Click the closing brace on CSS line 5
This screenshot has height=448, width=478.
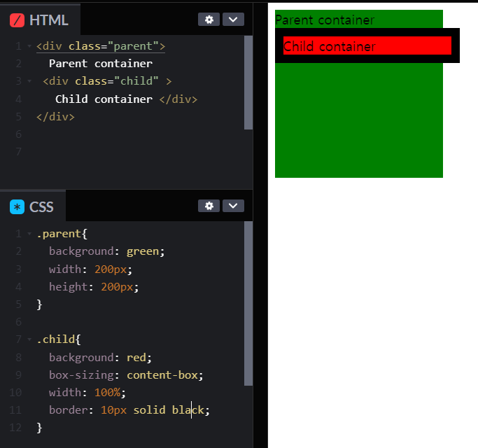point(39,304)
